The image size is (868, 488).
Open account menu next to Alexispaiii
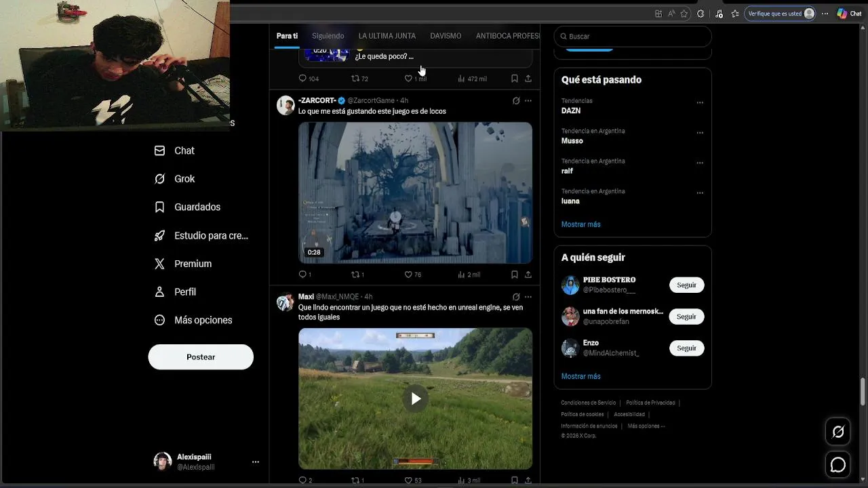pyautogui.click(x=256, y=462)
